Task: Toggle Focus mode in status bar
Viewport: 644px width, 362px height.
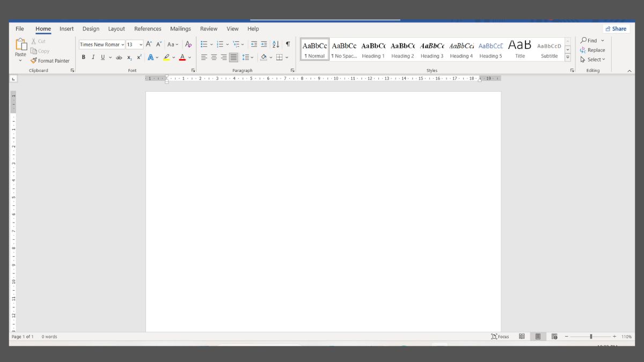Action: point(500,337)
